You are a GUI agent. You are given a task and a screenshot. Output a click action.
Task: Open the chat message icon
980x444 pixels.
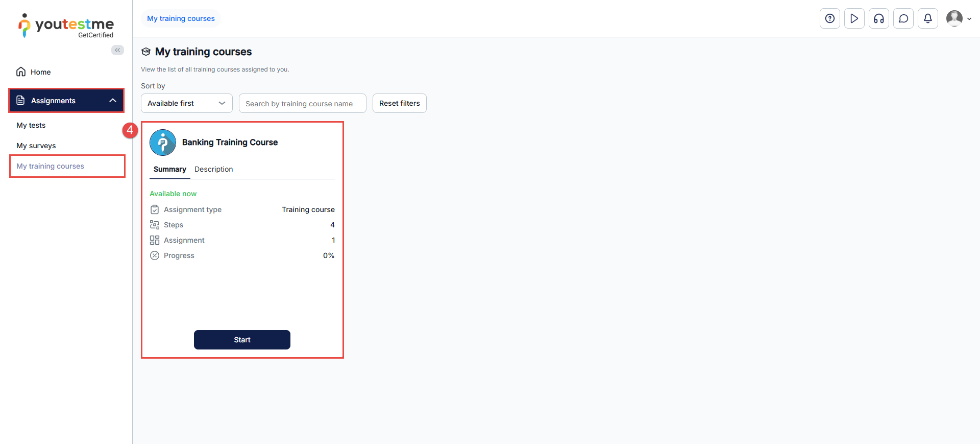pos(903,19)
